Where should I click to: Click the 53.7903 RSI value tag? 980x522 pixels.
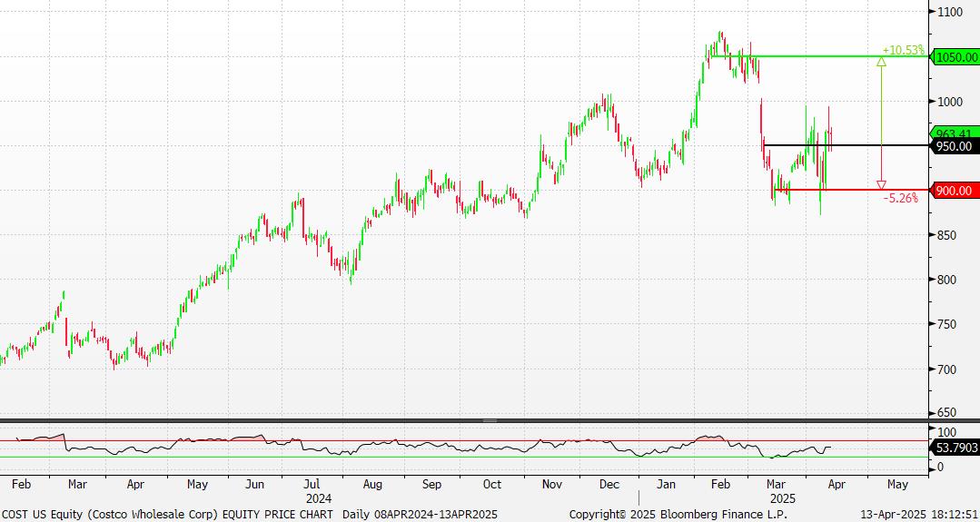tap(955, 447)
